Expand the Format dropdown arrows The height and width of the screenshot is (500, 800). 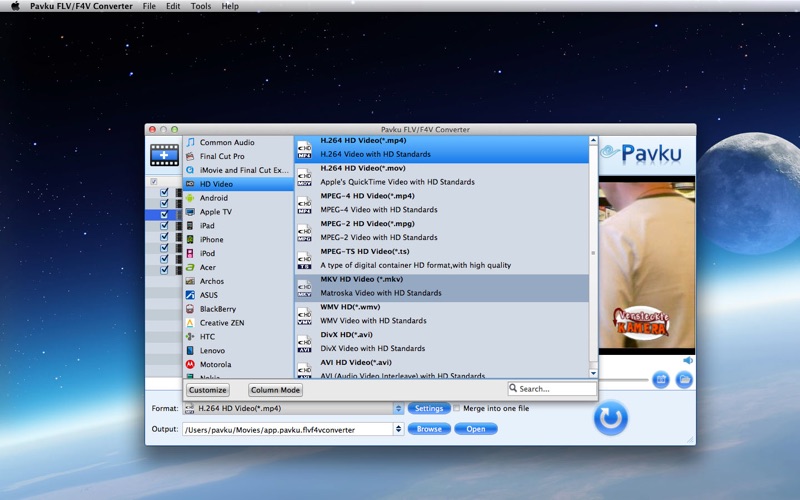coord(398,408)
